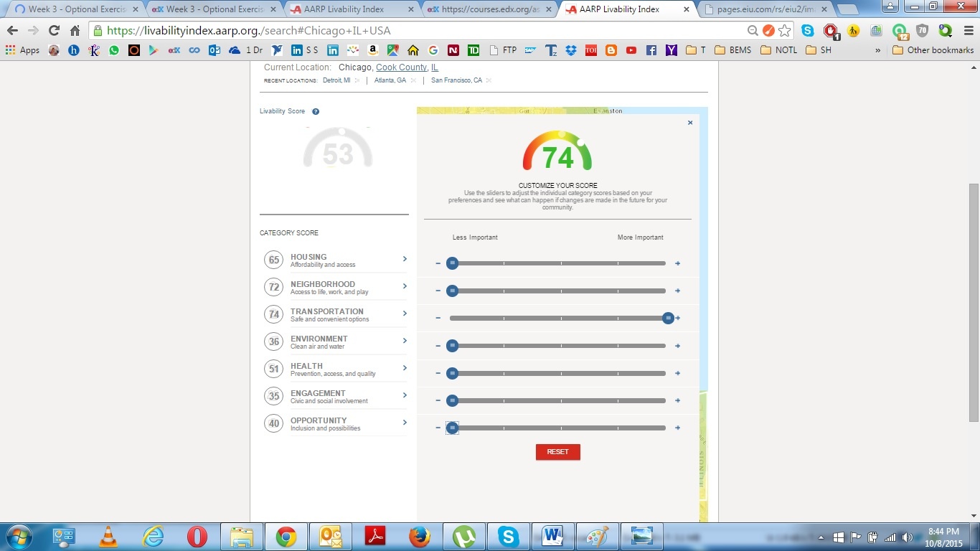This screenshot has width=980, height=551.
Task: Open the Dropbox bookmark icon
Action: [571, 50]
